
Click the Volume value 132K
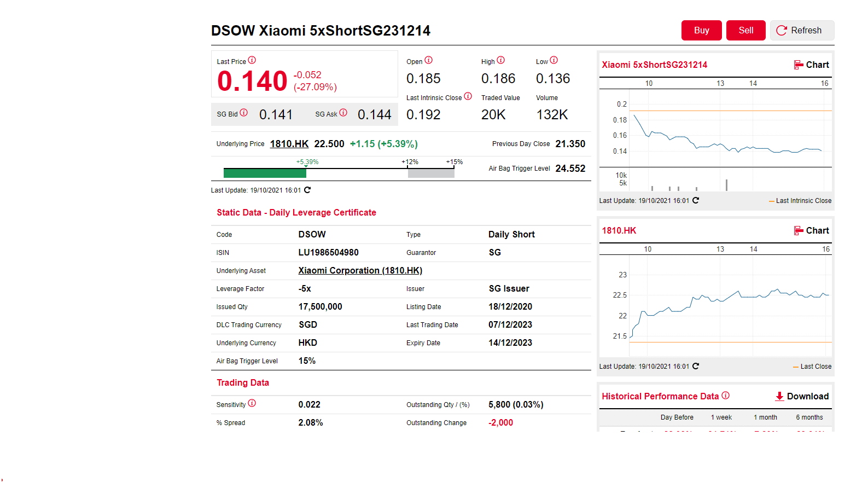tap(552, 114)
